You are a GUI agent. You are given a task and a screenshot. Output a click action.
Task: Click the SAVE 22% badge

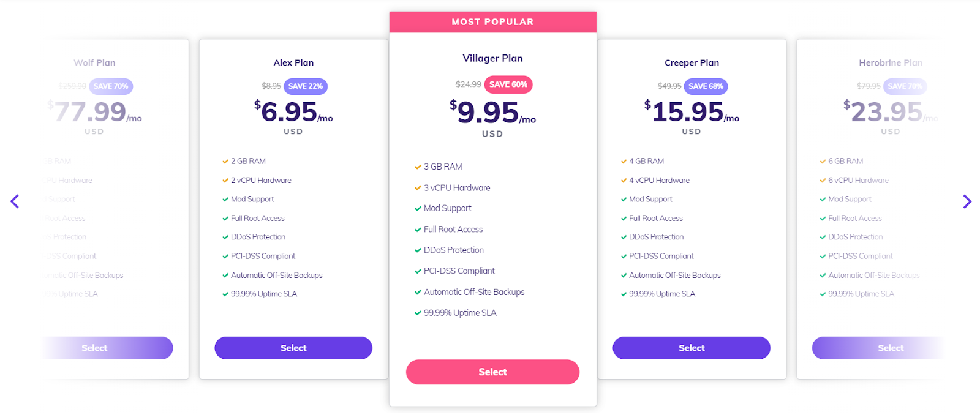tap(306, 86)
